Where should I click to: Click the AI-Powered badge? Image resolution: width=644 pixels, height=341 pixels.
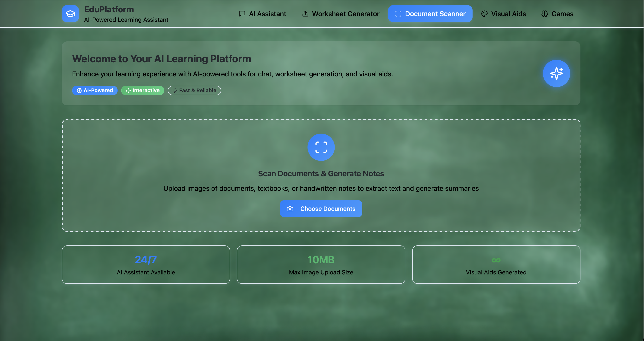pyautogui.click(x=95, y=90)
